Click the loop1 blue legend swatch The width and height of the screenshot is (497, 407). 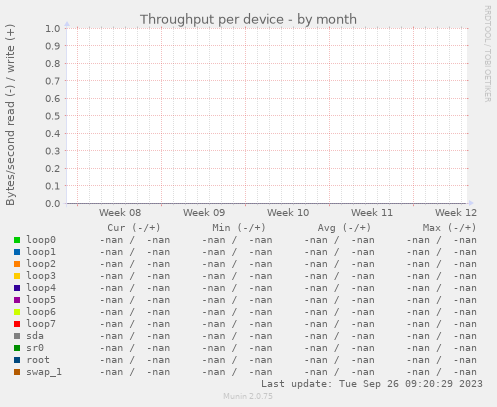(x=17, y=252)
